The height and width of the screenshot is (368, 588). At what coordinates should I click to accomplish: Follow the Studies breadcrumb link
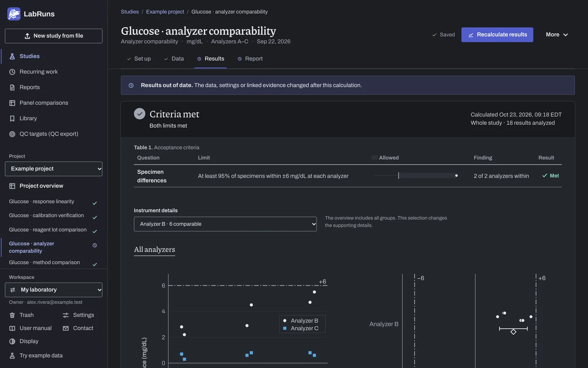[x=130, y=12]
